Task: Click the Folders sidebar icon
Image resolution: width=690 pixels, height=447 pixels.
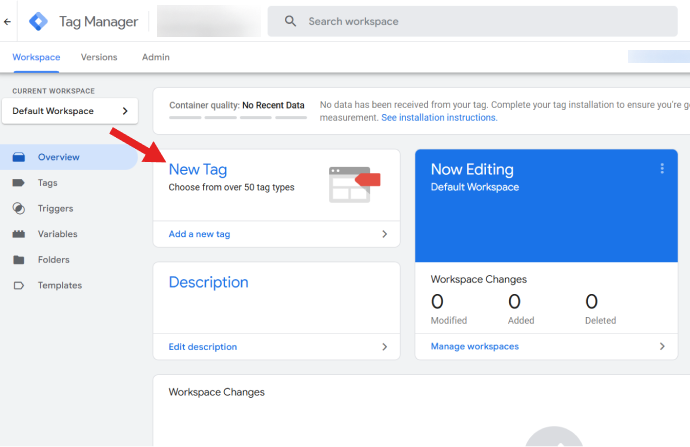Action: coord(18,260)
